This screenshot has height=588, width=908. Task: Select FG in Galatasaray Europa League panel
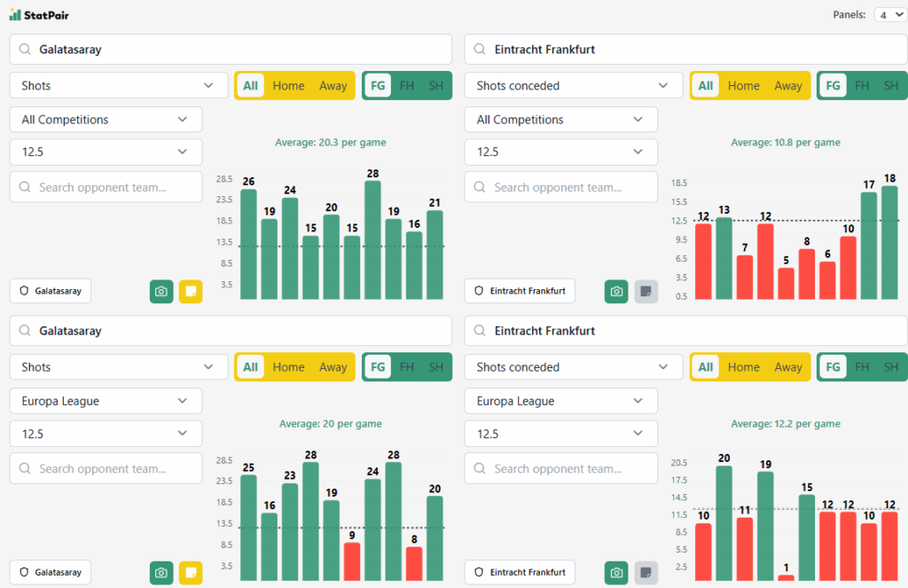click(378, 367)
